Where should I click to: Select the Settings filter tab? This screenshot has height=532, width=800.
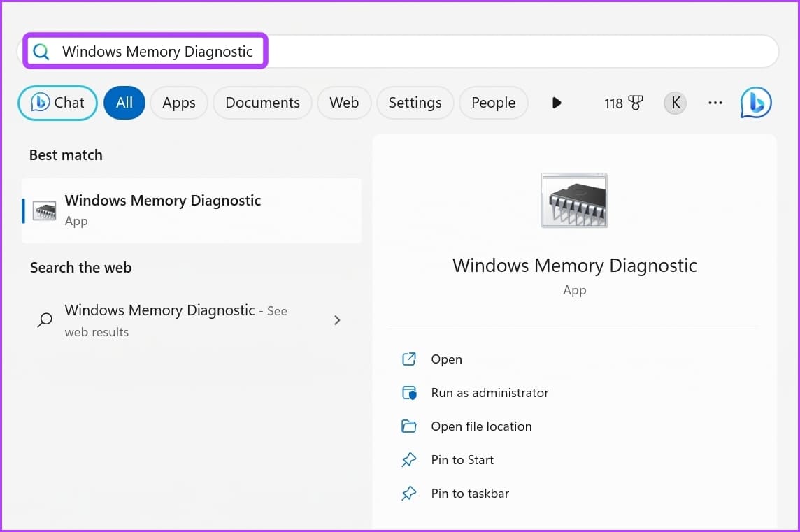pos(415,103)
